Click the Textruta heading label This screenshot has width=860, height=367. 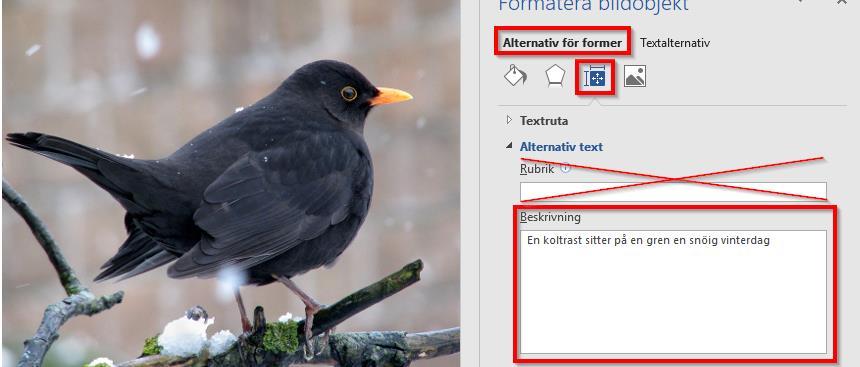[x=544, y=120]
